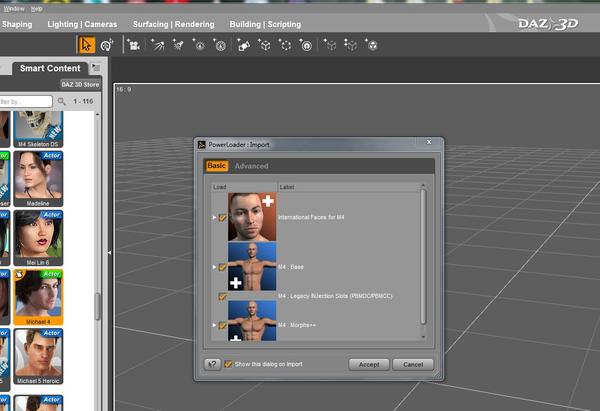Viewport: 600px width, 411px height.
Task: Switch to the Shaping activity tab
Action: point(17,24)
